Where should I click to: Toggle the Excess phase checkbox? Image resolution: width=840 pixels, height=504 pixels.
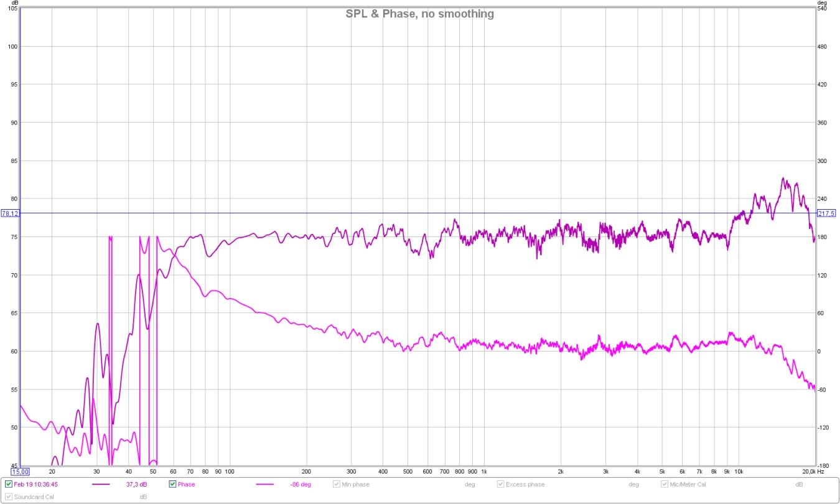(x=501, y=484)
